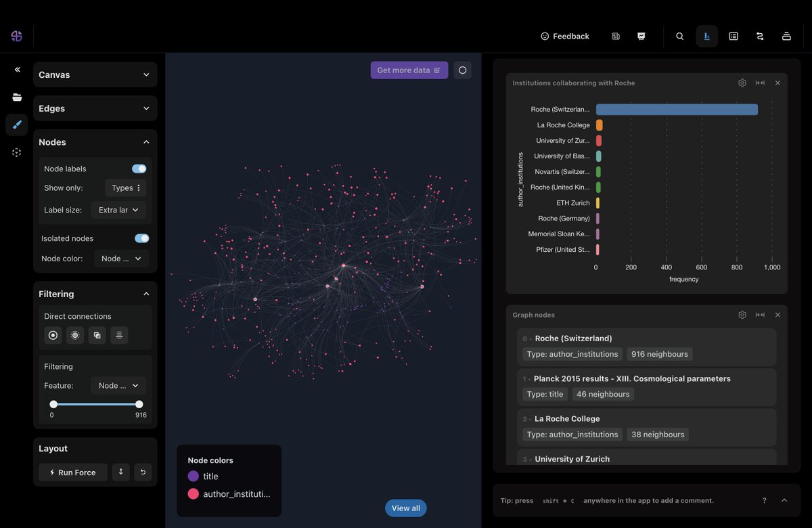Click the single-target direct connections icon
Viewport: 812px width, 528px height.
53,335
